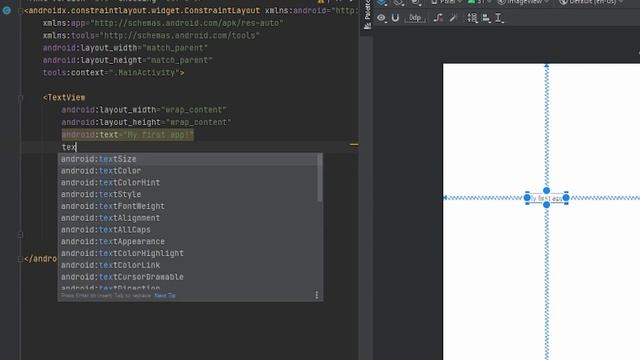Click the androidx ConstraintLayout opening tag
This screenshot has width=640, height=360.
click(x=142, y=11)
